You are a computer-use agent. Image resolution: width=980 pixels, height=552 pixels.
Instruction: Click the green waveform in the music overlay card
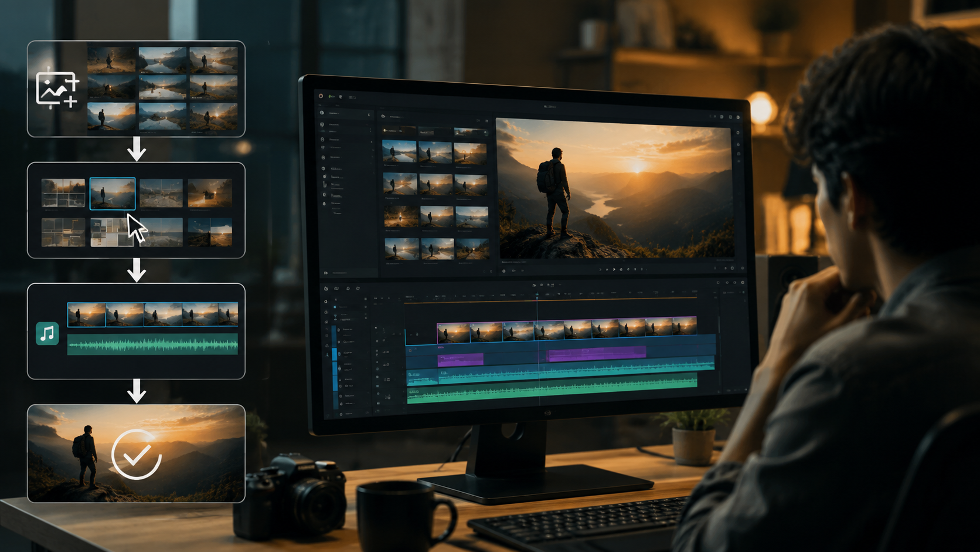pyautogui.click(x=152, y=344)
